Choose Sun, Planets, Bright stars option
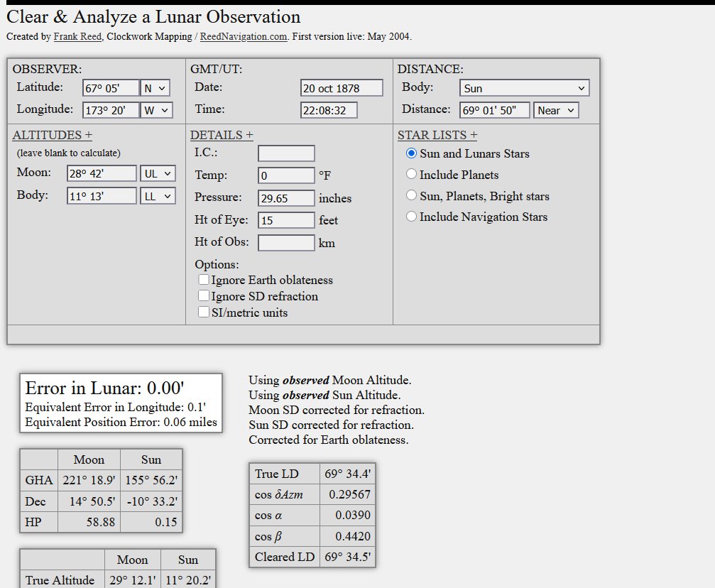 click(411, 196)
